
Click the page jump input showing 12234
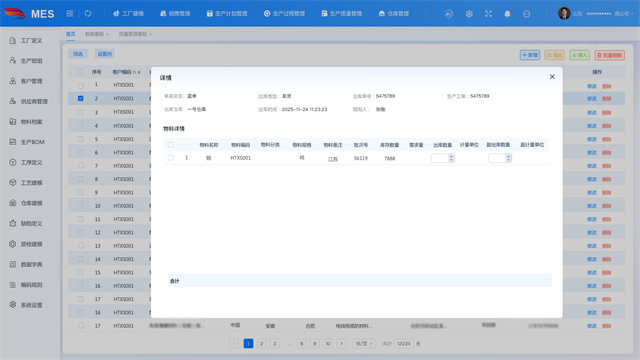[x=404, y=344]
